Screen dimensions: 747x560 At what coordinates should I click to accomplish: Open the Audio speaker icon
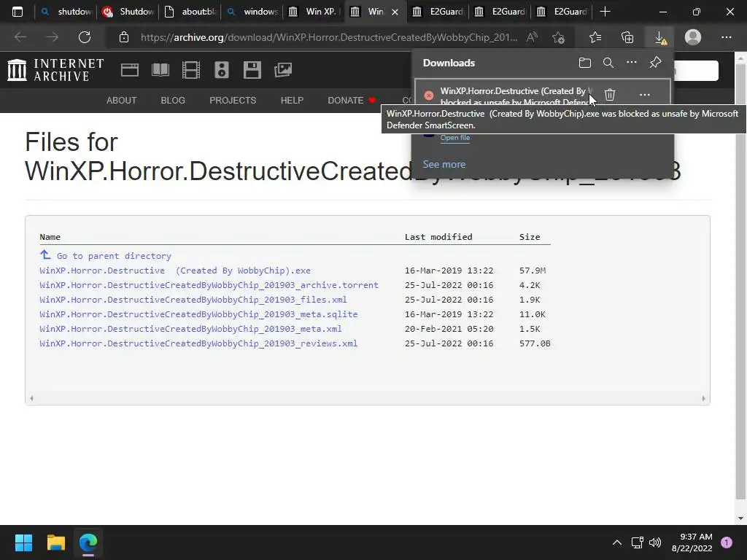tap(222, 70)
